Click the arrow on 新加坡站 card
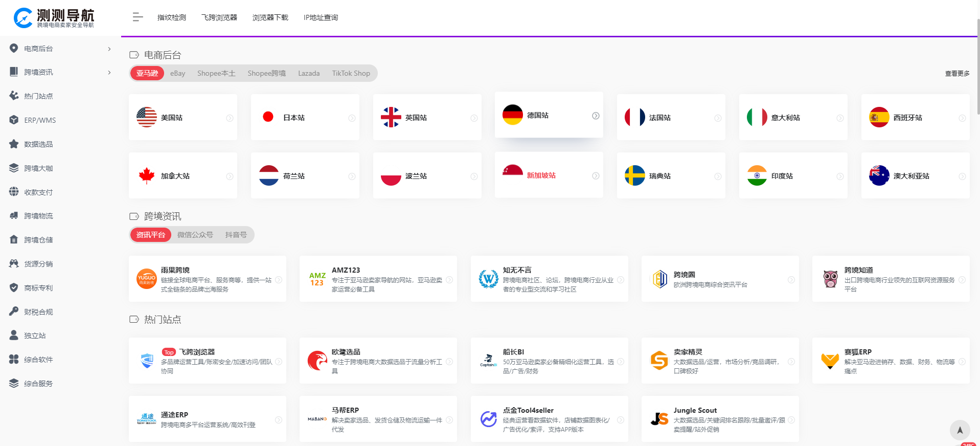 [596, 175]
